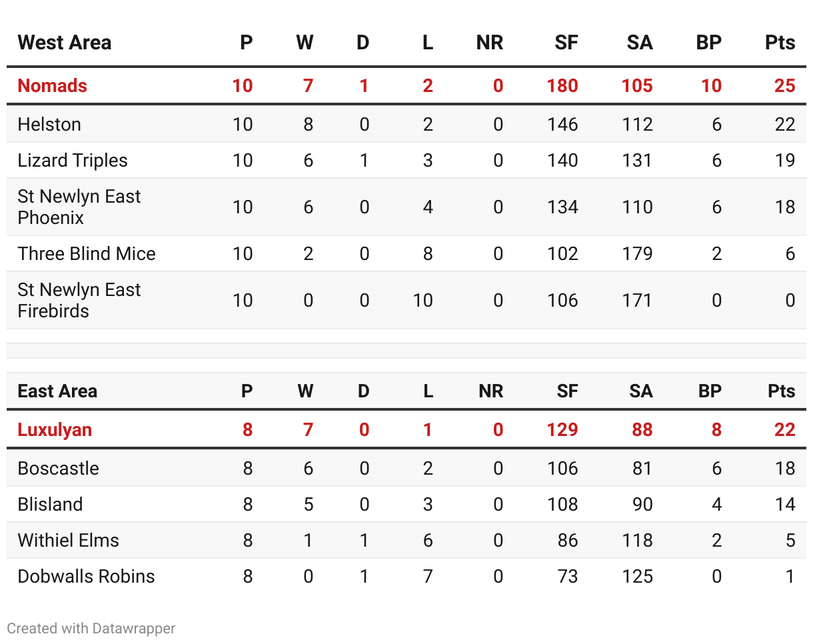Select St Newlyn East Phoenix team
Viewport: 813px width, 644px height.
(x=79, y=207)
